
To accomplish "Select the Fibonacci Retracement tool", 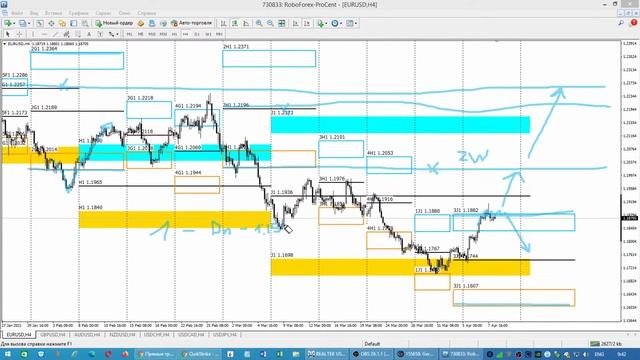I will (78, 34).
